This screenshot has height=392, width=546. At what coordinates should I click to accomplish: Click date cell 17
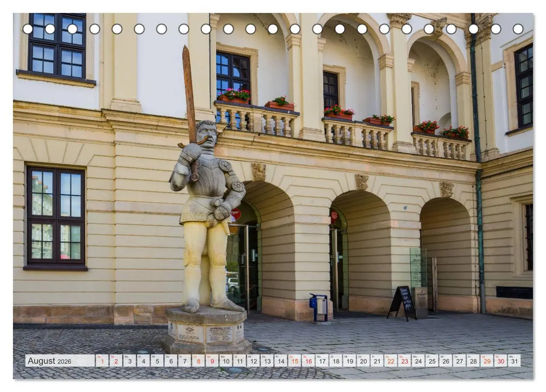(322, 360)
